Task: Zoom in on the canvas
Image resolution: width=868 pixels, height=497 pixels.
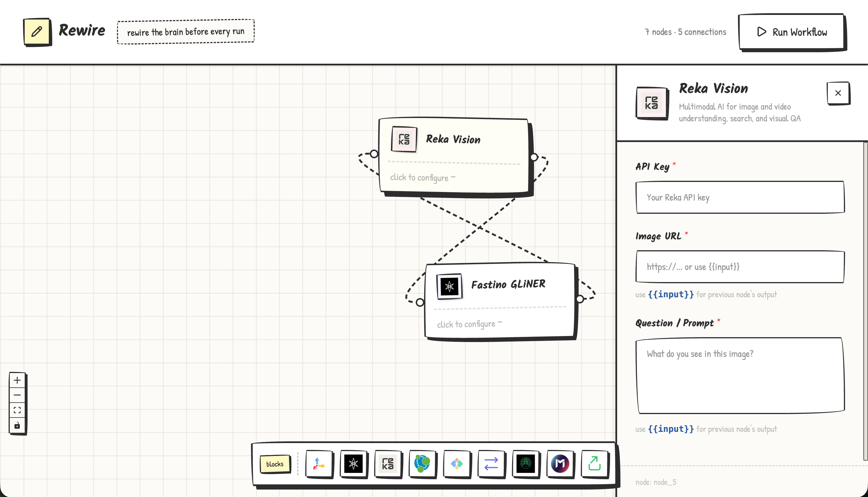Action: click(17, 380)
